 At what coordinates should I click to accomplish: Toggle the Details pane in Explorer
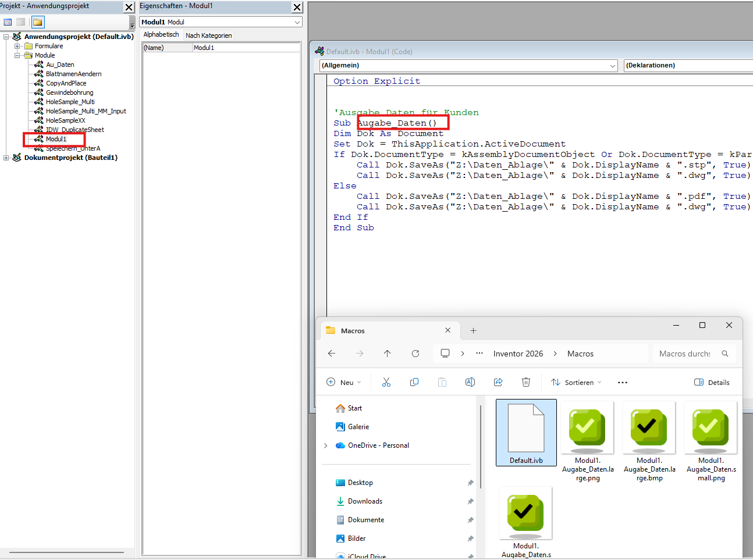(712, 382)
